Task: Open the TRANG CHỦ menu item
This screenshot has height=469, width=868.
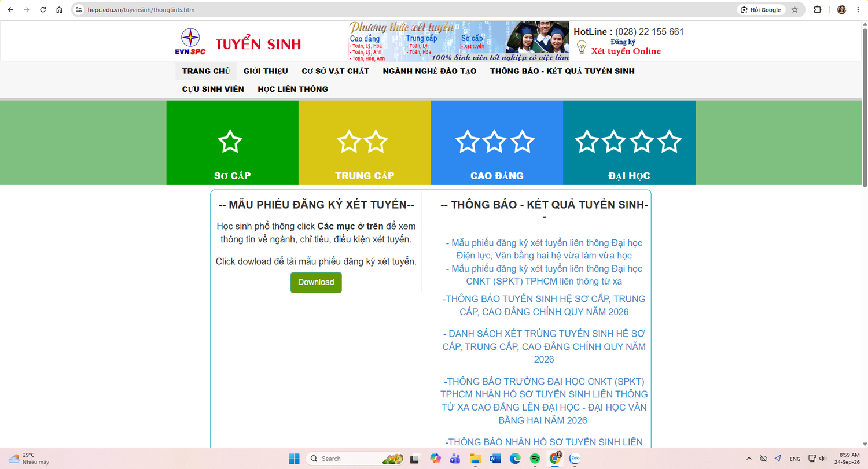Action: [206, 71]
